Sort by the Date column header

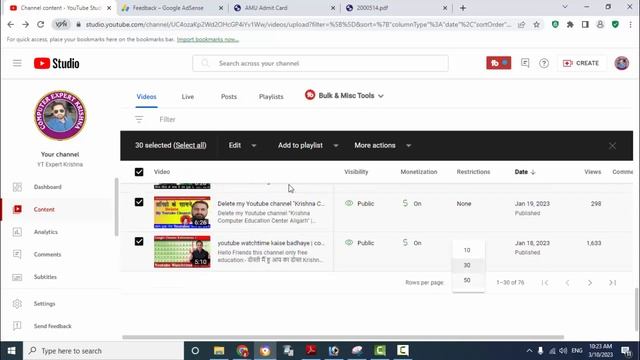pos(524,172)
